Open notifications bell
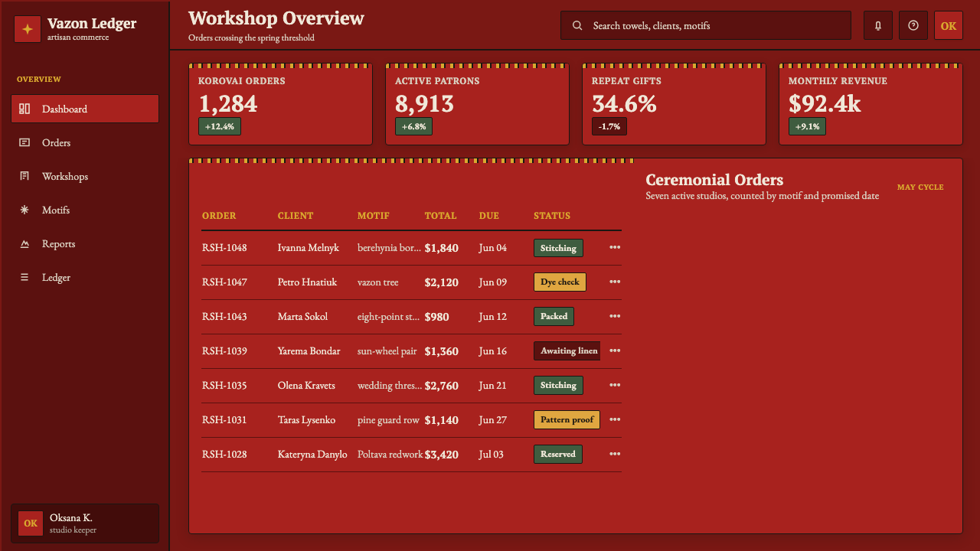The width and height of the screenshot is (980, 551). pos(878,25)
